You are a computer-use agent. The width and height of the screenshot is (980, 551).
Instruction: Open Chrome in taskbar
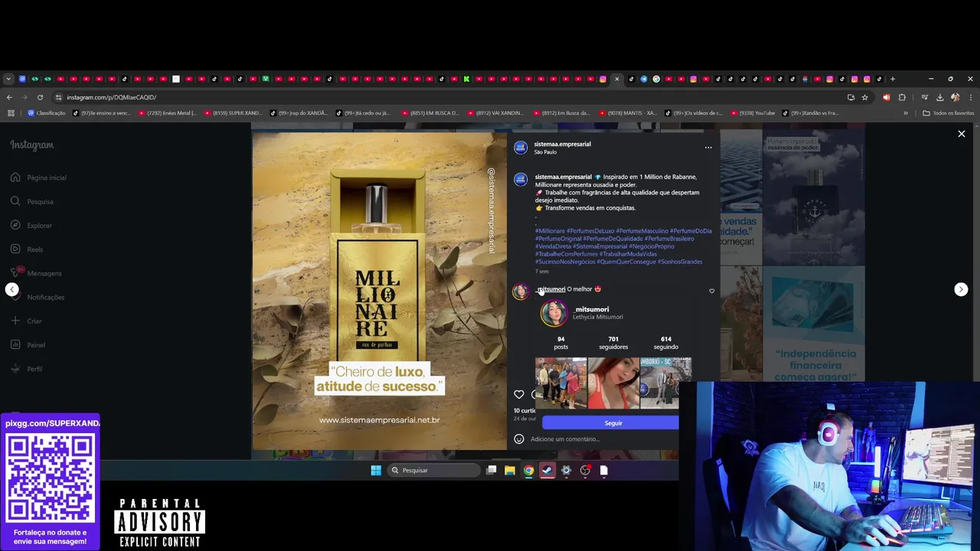click(528, 471)
